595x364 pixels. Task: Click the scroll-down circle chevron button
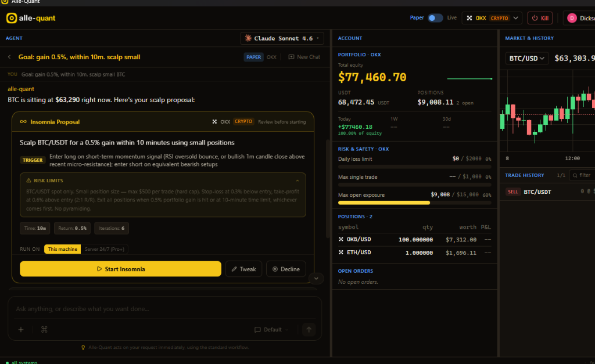316,279
